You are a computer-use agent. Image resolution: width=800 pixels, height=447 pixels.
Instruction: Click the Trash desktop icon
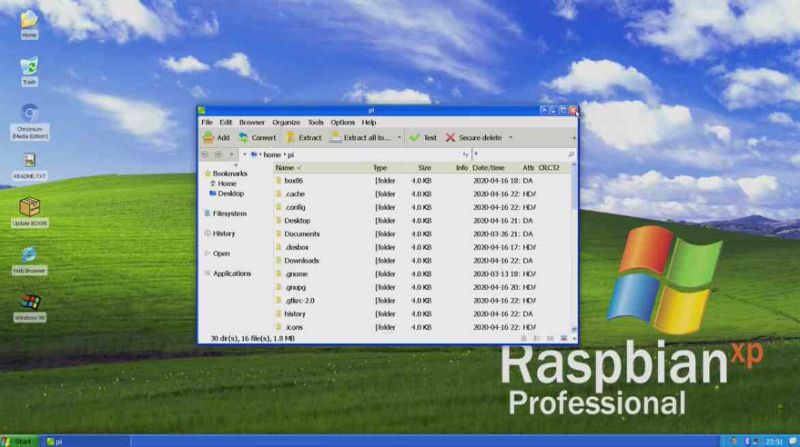click(x=29, y=71)
